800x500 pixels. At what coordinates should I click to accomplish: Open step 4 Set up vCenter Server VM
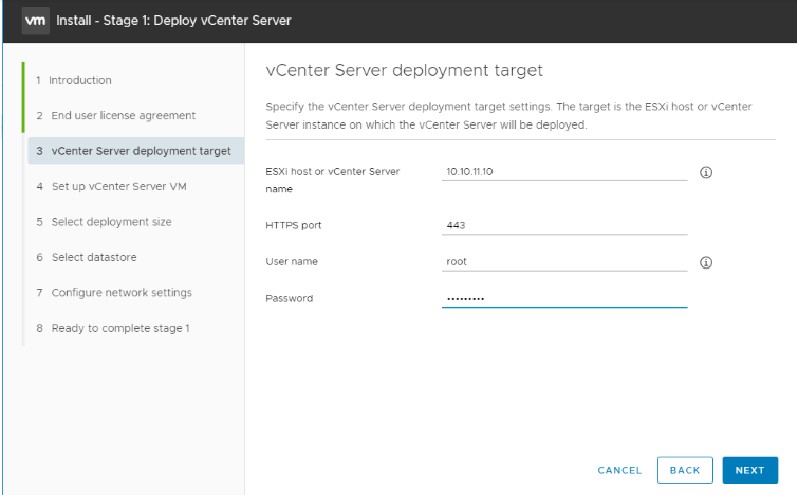click(x=111, y=186)
